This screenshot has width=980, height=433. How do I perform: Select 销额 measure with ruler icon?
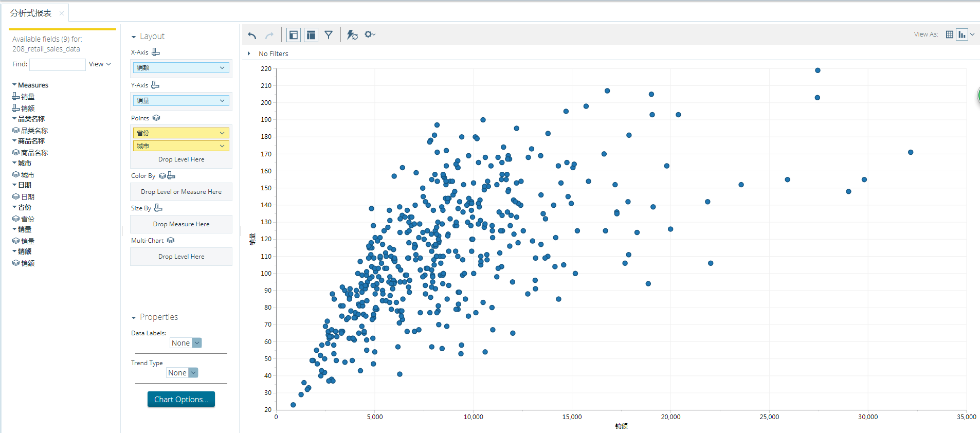pos(24,108)
